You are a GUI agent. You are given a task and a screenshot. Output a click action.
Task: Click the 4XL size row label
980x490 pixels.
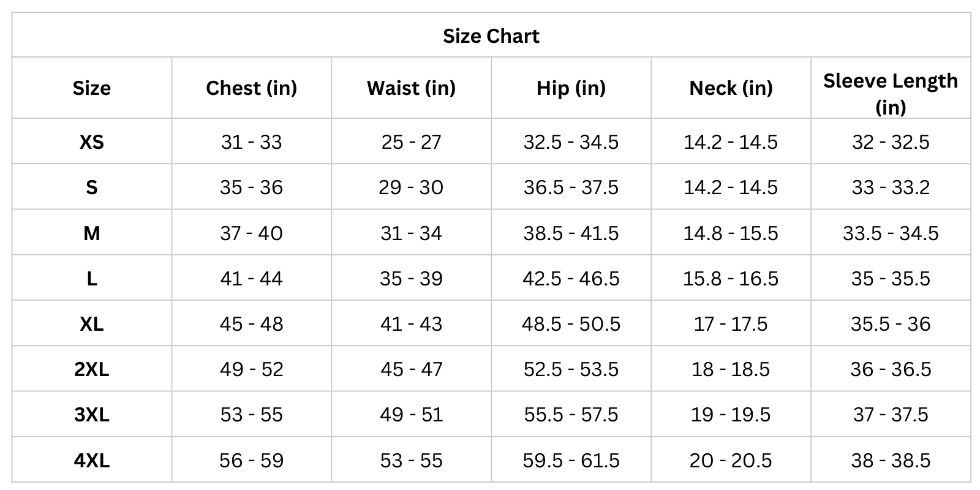[x=92, y=460]
